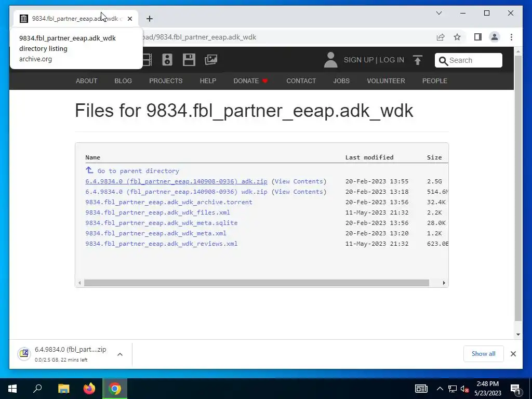Open the DONATE menu item
Screen dimensions: 532x399
tap(250, 81)
